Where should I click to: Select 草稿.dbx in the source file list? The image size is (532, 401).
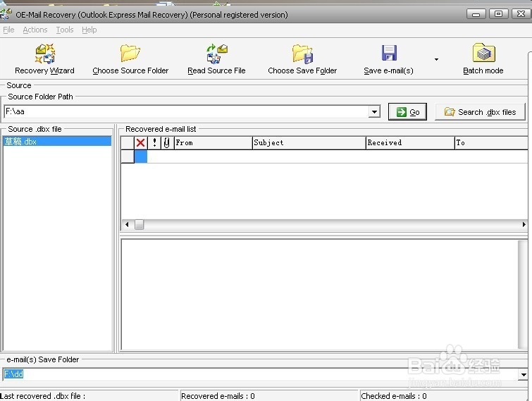coord(57,142)
